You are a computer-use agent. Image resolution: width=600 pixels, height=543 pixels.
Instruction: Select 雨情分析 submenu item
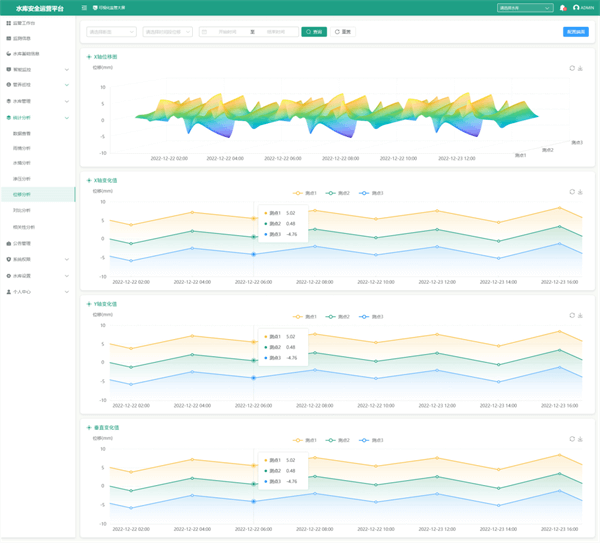click(x=22, y=148)
